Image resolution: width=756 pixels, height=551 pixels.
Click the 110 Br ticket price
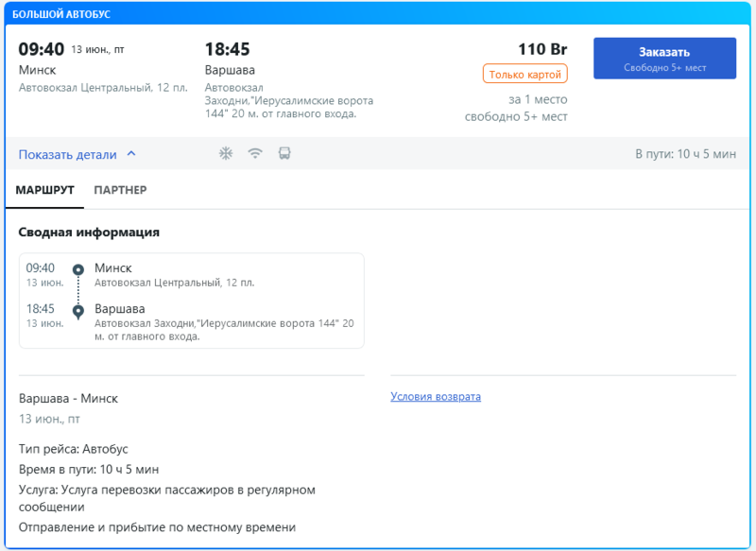[541, 49]
